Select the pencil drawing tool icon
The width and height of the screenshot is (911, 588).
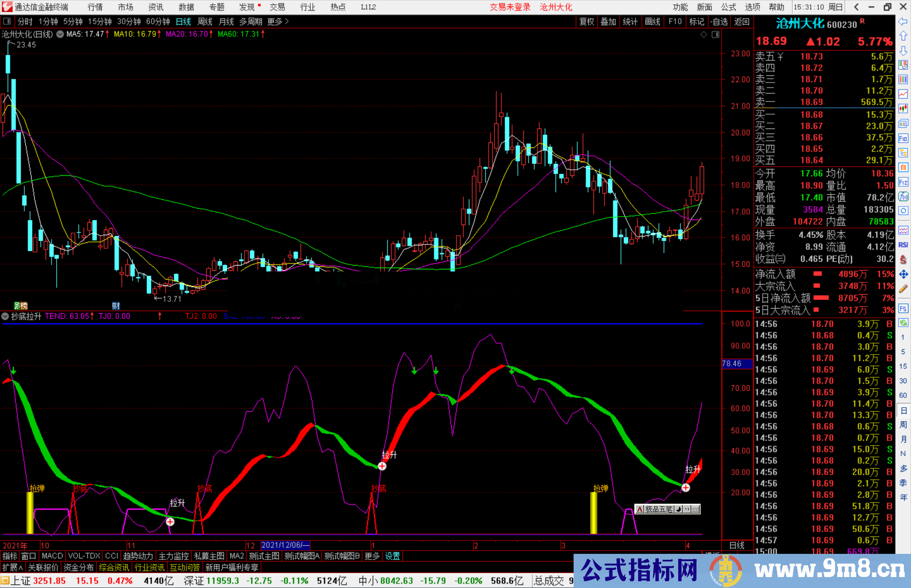(903, 289)
